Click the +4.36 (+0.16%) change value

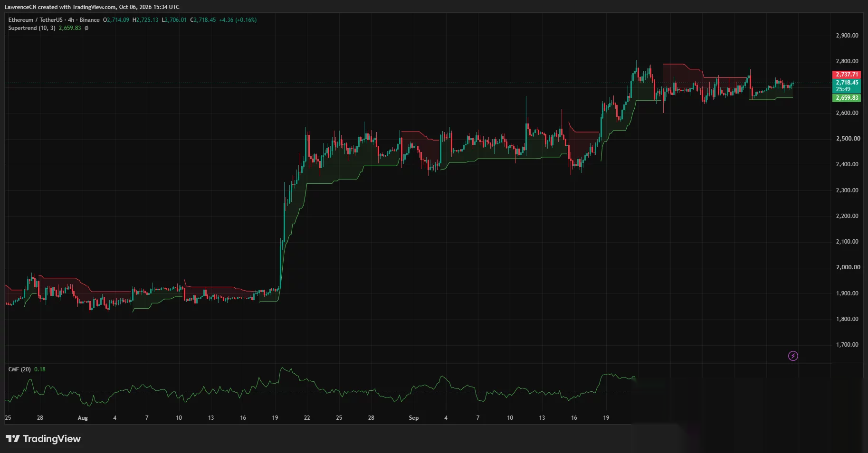(x=238, y=20)
